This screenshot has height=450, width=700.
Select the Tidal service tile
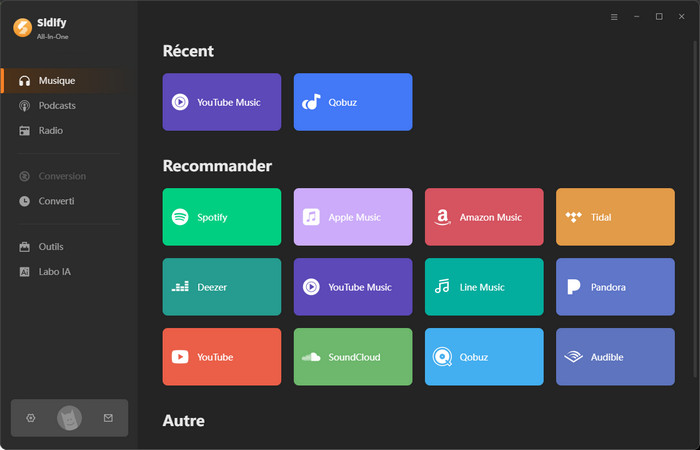[x=615, y=217]
